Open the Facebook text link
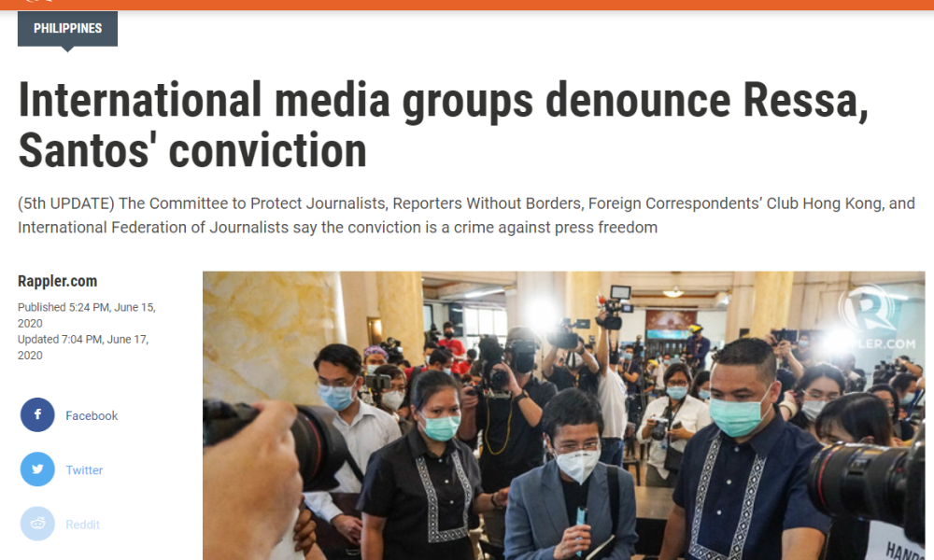 pos(92,415)
